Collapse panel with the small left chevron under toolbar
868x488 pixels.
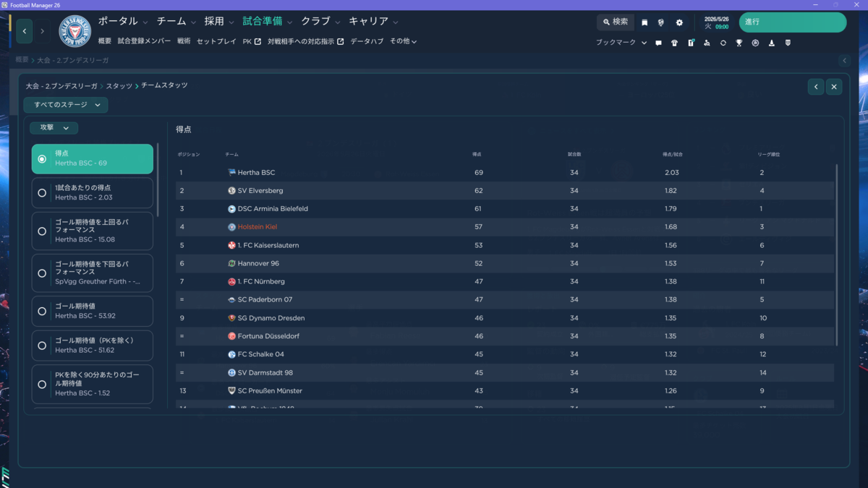click(844, 60)
